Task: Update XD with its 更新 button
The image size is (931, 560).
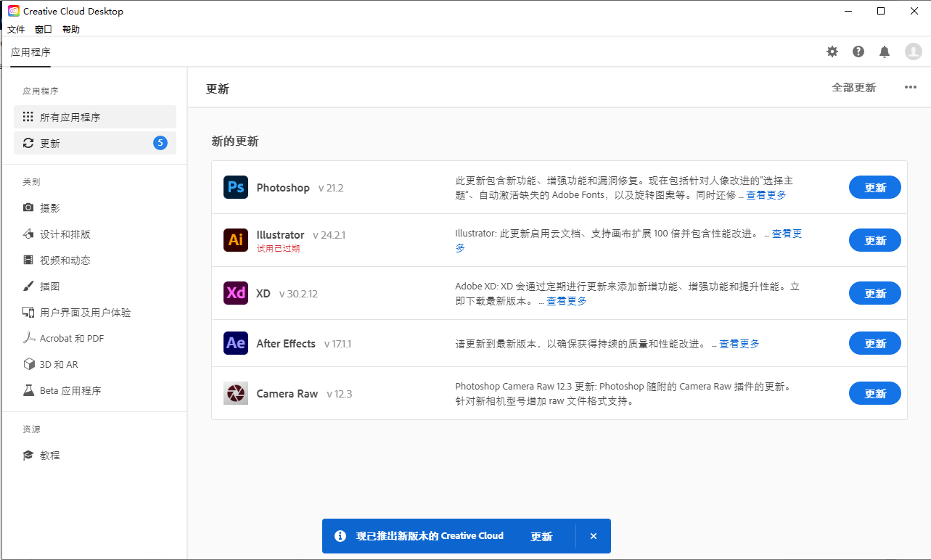Action: [875, 293]
